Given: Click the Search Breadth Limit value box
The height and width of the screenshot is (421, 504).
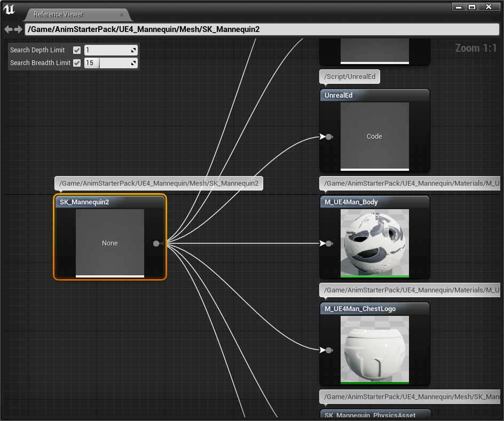Looking at the screenshot, I should tap(111, 62).
